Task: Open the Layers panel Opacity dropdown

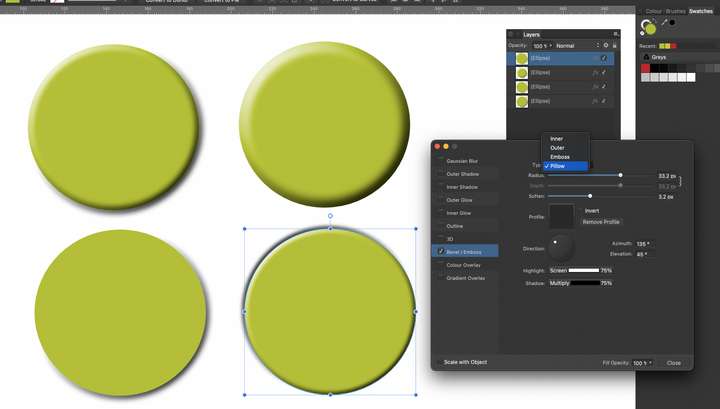Action: (x=542, y=46)
